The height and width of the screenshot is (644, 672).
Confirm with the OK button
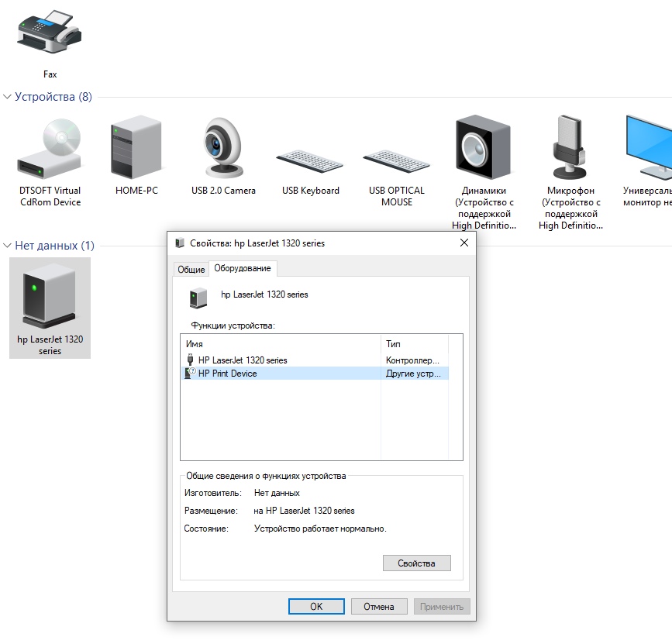click(x=316, y=607)
